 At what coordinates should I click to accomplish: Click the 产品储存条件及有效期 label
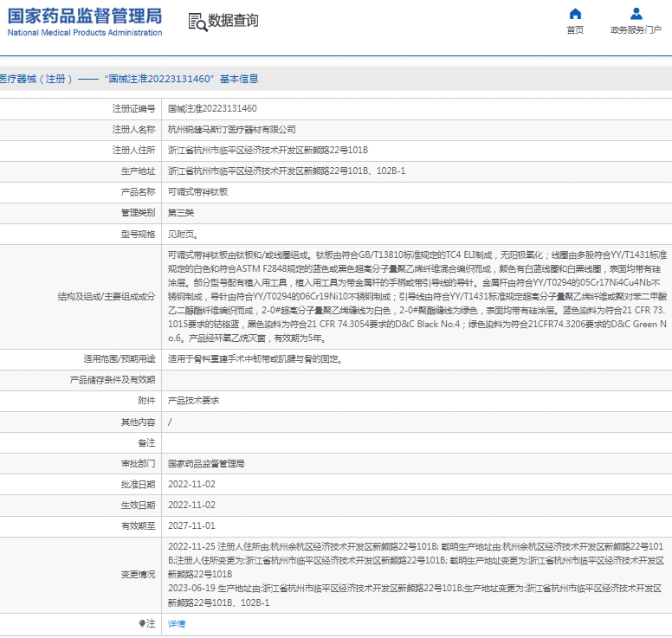113,380
